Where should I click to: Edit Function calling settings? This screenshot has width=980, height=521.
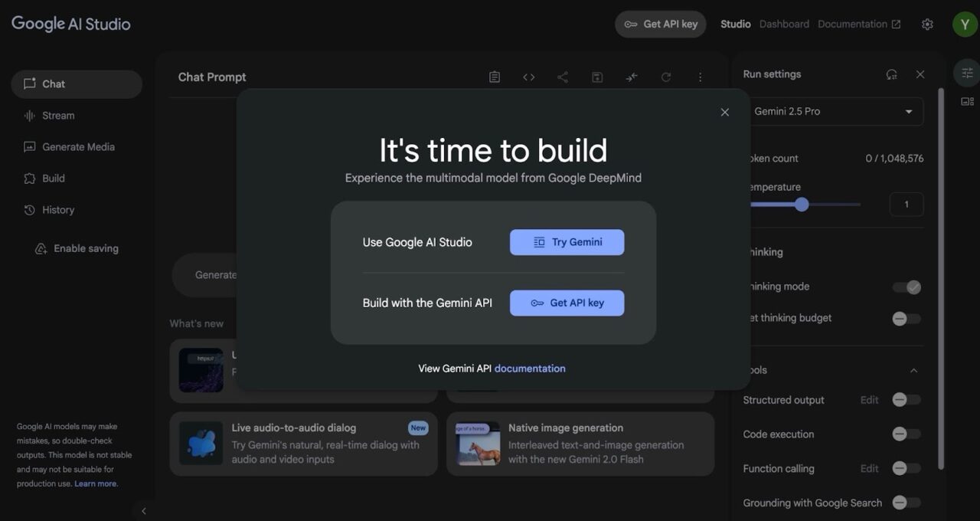pos(869,469)
